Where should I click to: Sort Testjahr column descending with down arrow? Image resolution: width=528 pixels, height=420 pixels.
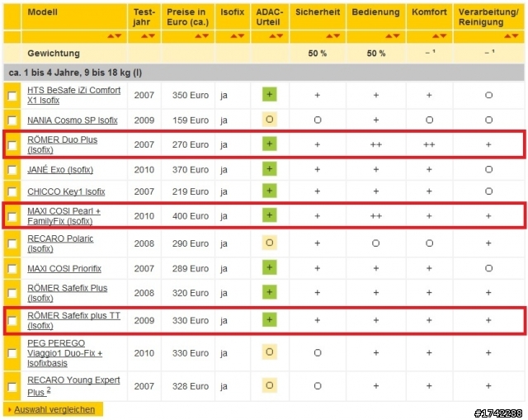152,35
